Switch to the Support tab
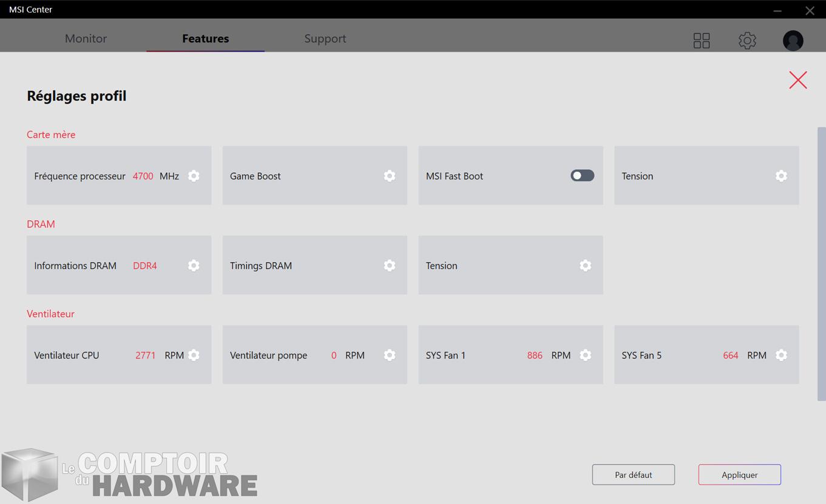This screenshot has height=504, width=826. (325, 39)
